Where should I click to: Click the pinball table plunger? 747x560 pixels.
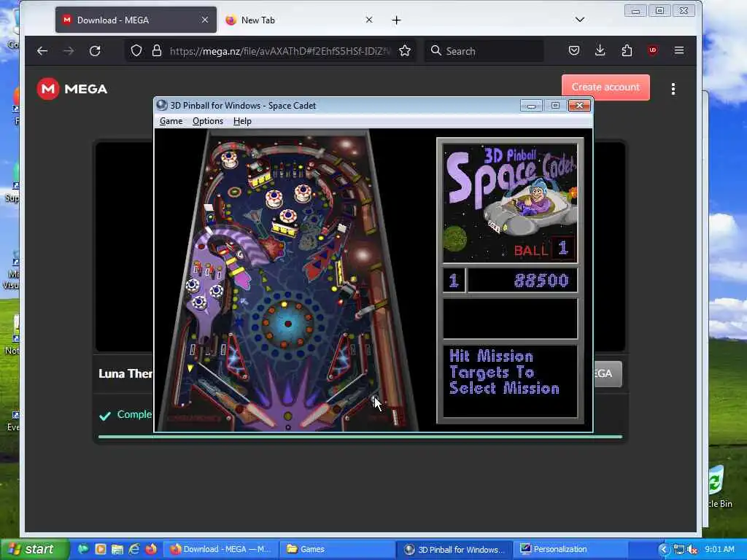click(x=396, y=416)
